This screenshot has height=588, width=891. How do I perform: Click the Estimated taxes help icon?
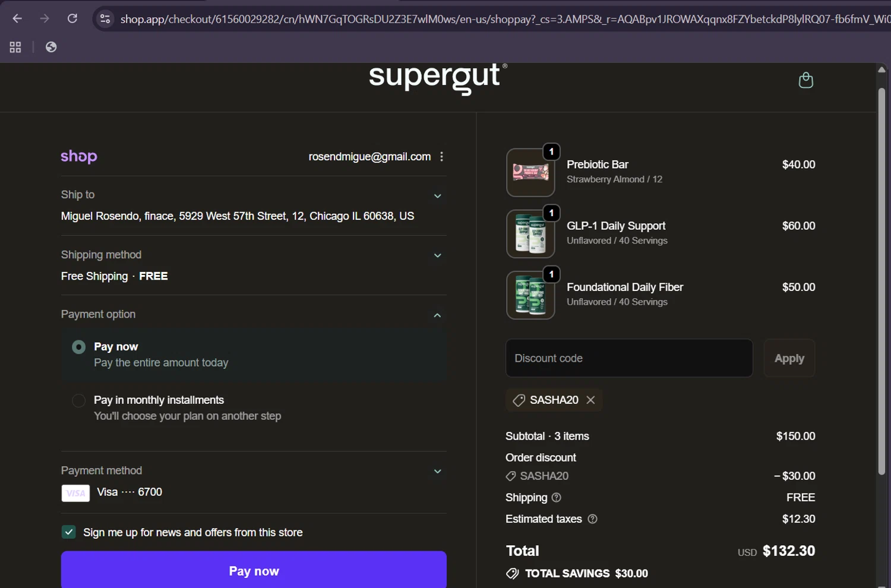tap(592, 519)
